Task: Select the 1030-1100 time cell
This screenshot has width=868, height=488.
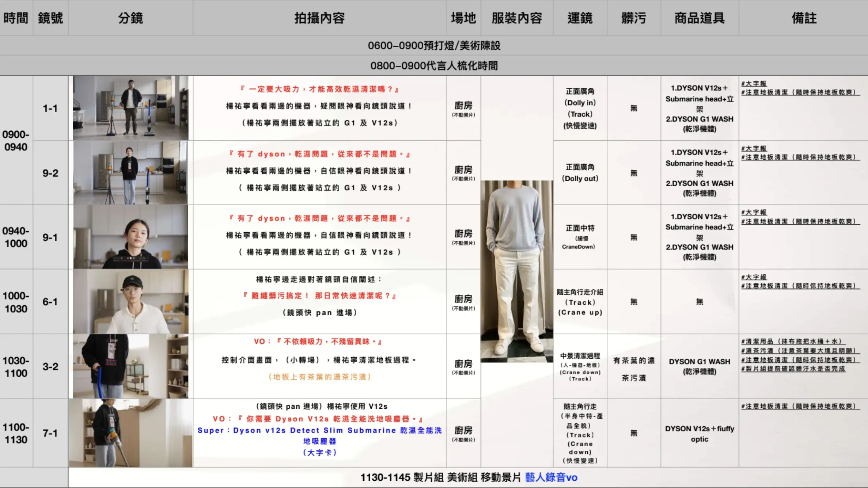Action: (16, 367)
